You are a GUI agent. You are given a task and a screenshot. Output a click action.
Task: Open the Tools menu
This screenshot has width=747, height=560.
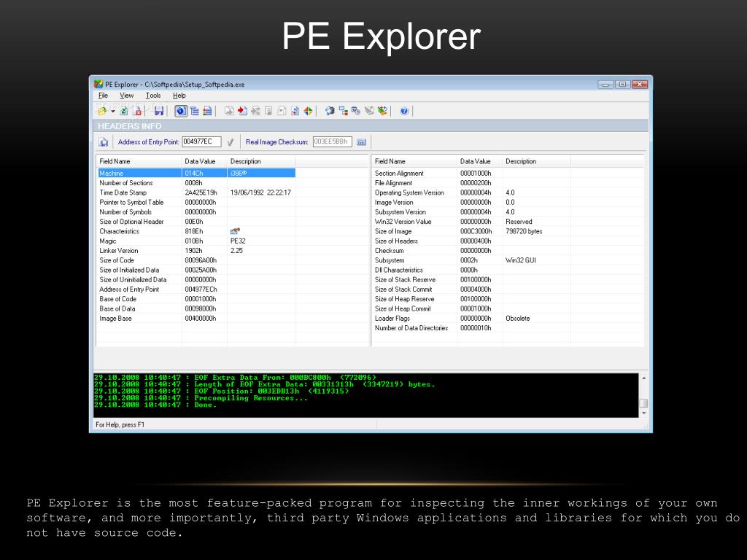click(153, 96)
